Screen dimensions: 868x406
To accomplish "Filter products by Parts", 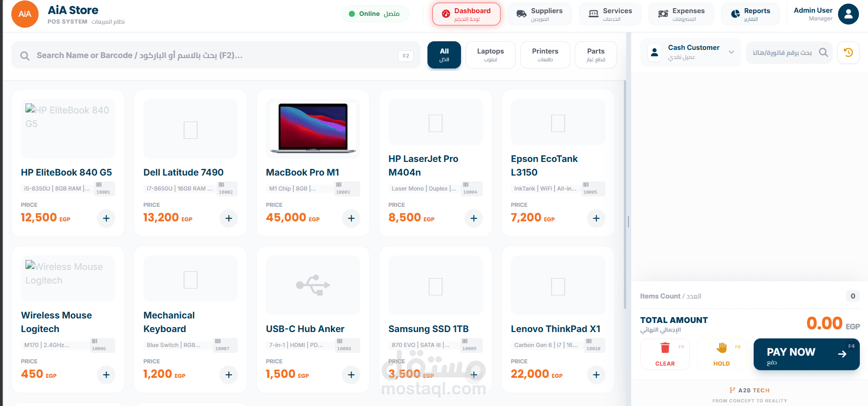I will (x=596, y=55).
